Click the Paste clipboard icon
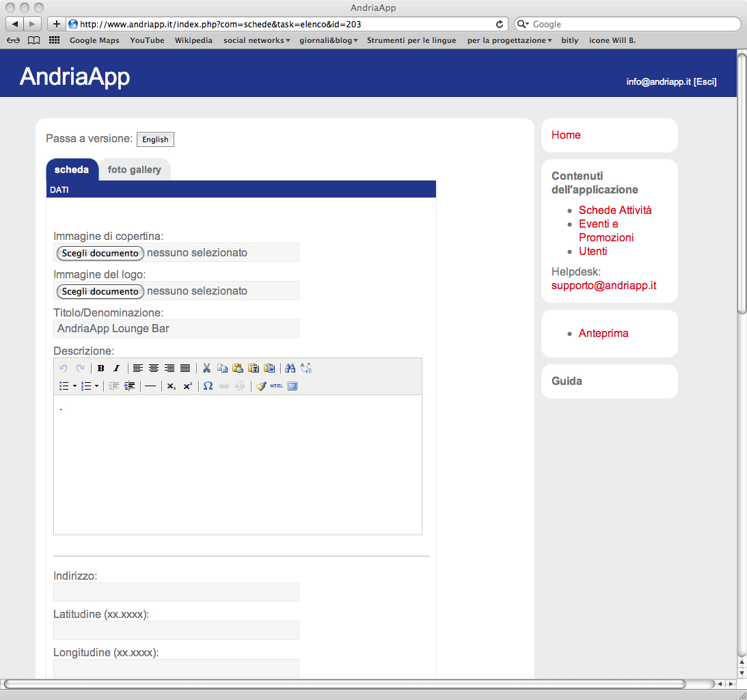This screenshot has width=747, height=700. coord(238,368)
